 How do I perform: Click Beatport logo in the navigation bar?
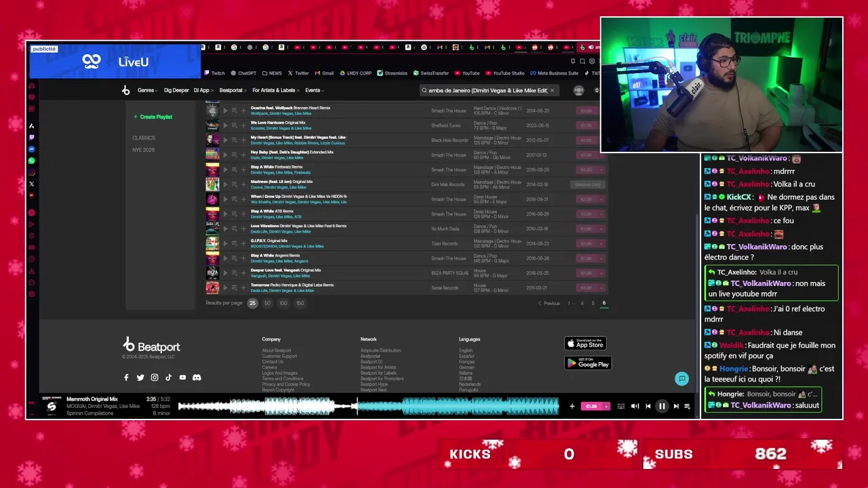tap(125, 90)
